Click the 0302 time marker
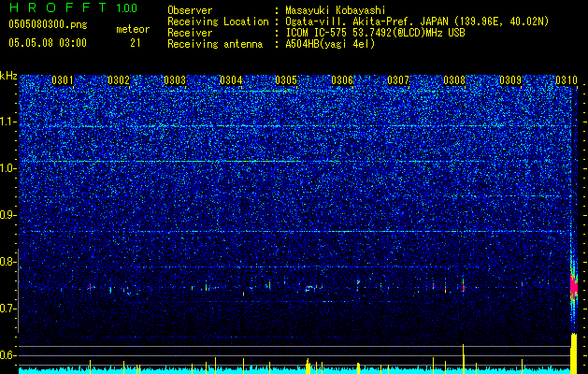The height and width of the screenshot is (374, 588). click(119, 80)
